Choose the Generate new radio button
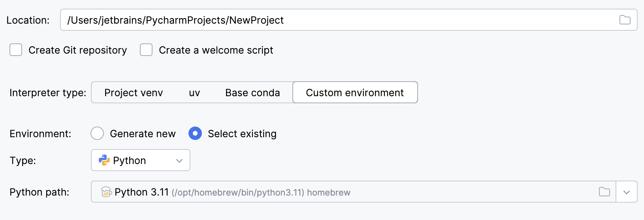This screenshot has height=220, width=644. [97, 134]
